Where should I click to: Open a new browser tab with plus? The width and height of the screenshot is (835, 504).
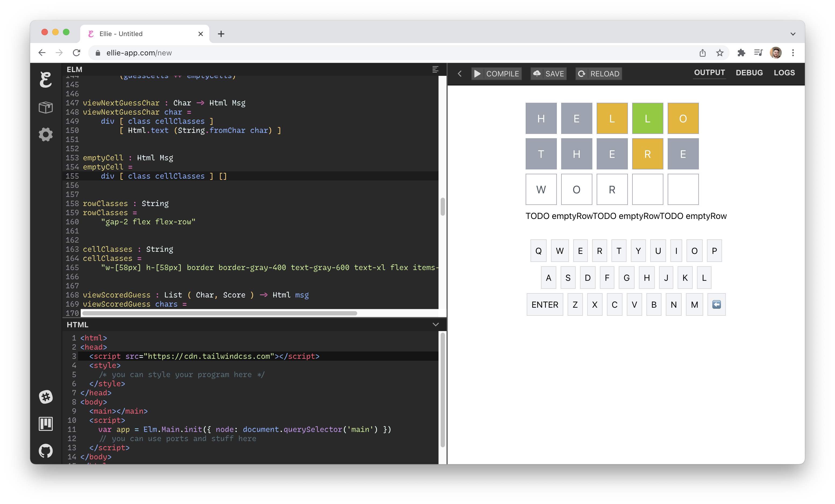tap(221, 34)
